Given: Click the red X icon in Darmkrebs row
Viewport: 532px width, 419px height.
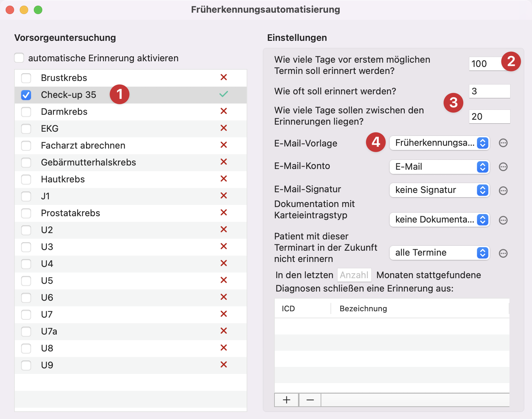Looking at the screenshot, I should [223, 111].
